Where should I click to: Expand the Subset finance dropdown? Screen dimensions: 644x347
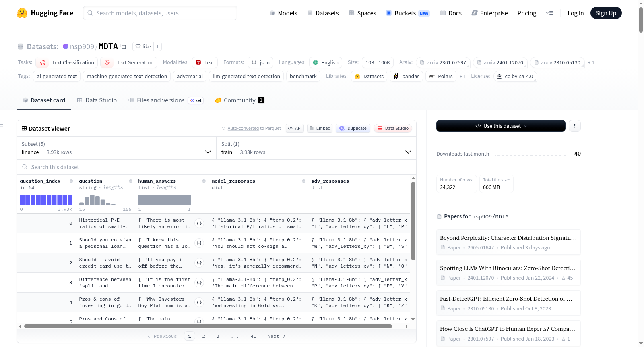pyautogui.click(x=116, y=148)
